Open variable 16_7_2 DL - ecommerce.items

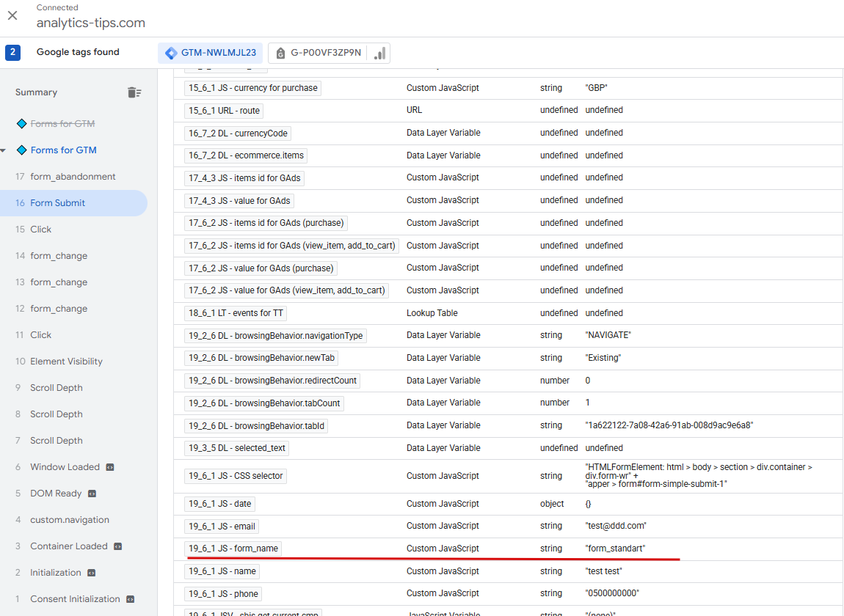tap(246, 155)
